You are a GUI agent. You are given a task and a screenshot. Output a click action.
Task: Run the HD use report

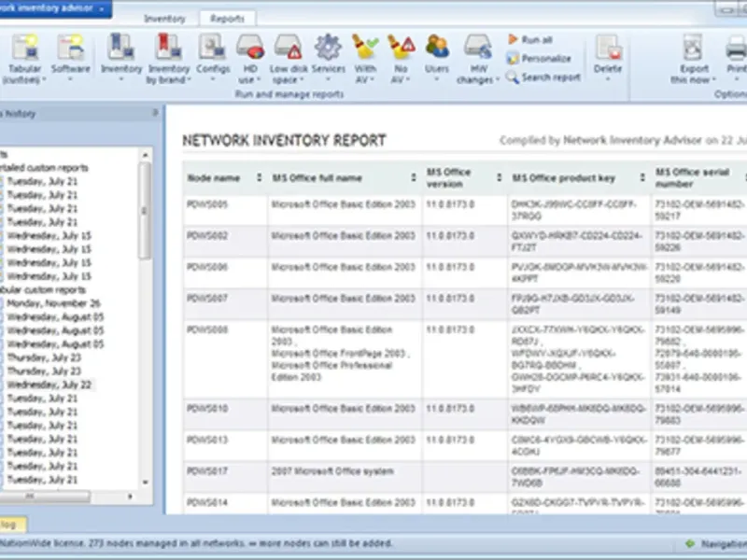(x=250, y=48)
